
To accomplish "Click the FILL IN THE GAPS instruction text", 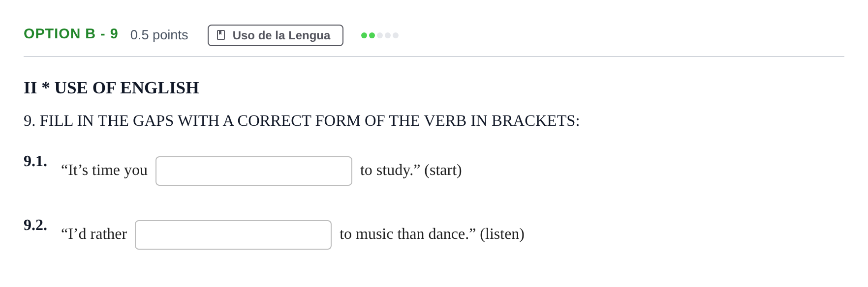I will [x=302, y=121].
